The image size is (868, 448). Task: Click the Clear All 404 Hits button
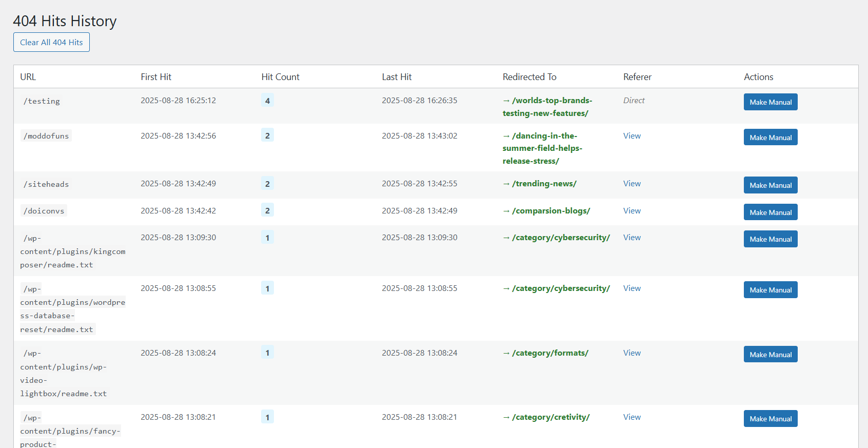pyautogui.click(x=51, y=42)
